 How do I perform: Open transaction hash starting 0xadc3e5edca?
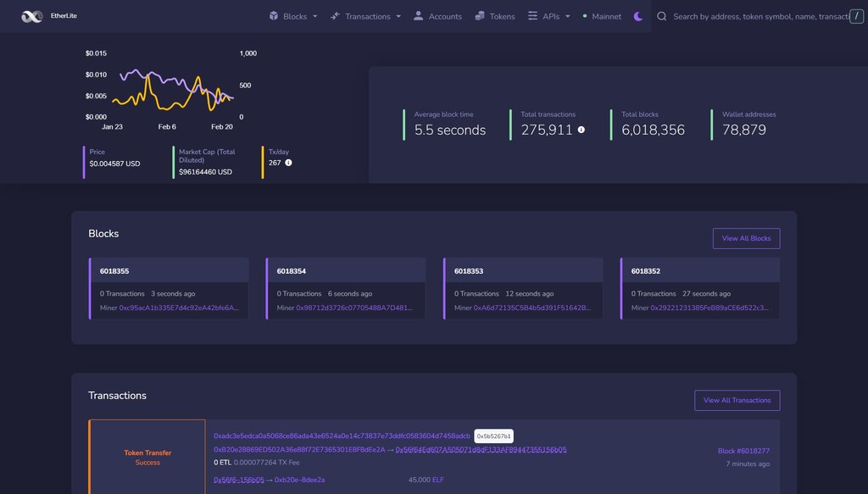pyautogui.click(x=342, y=436)
